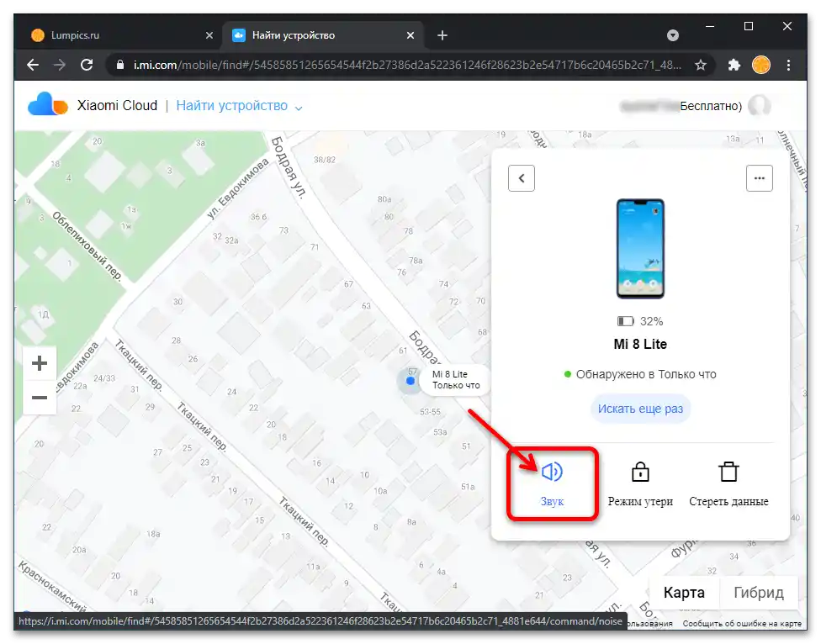
Task: Open the user avatar in Xiaomi Cloud header
Action: coord(760,105)
